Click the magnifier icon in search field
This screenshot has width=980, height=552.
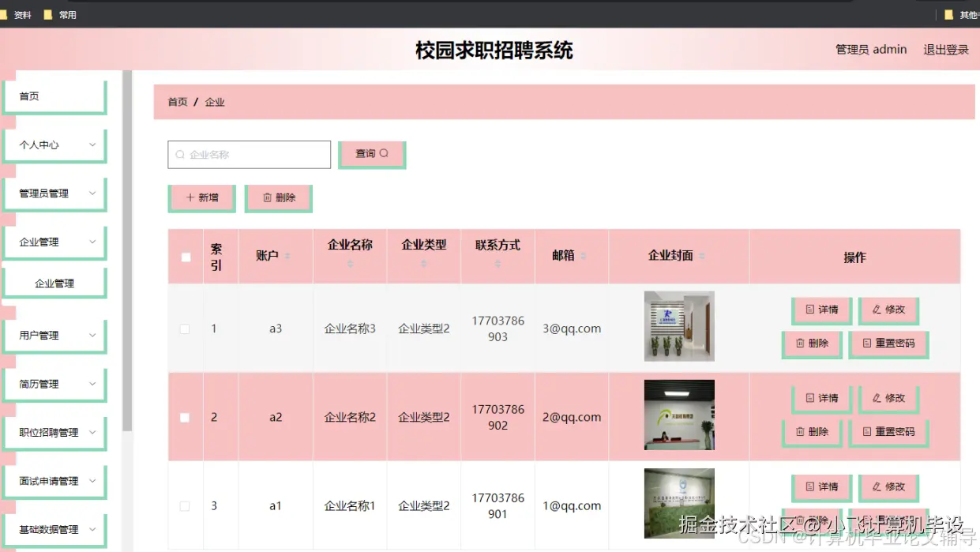[180, 155]
